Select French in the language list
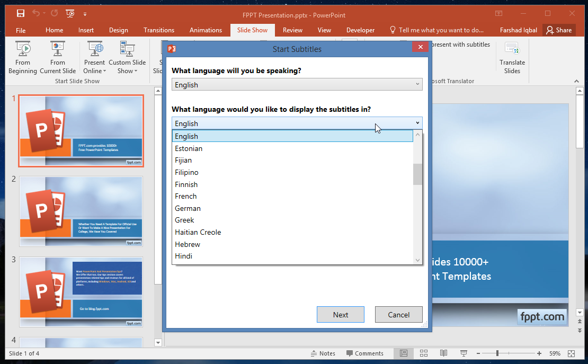588x364 pixels. click(186, 196)
